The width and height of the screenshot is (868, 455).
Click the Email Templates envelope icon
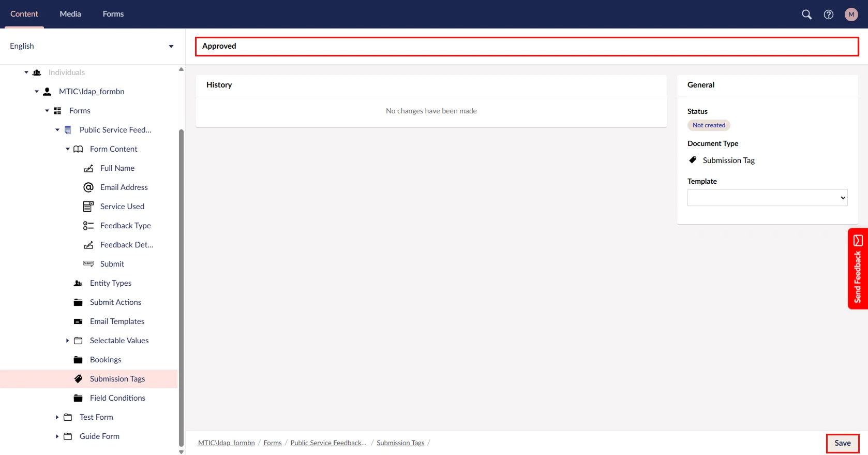78,321
